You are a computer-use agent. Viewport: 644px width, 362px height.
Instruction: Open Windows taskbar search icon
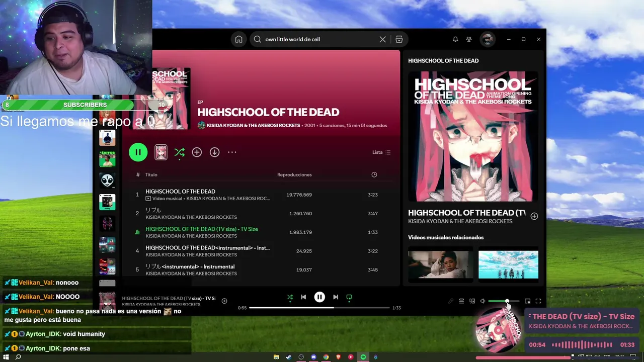click(18, 357)
